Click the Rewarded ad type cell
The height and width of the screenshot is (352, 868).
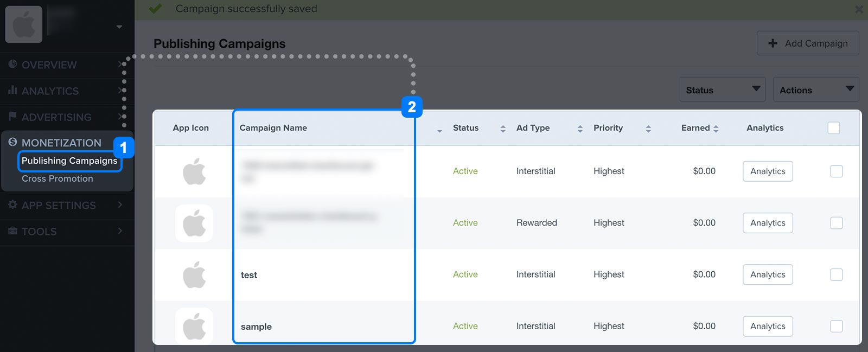(537, 223)
